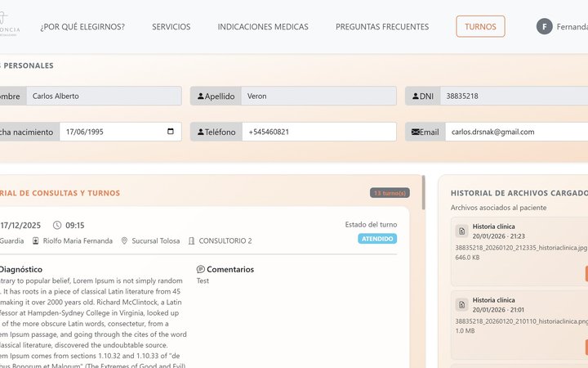Click the phone icon beside Teléfono
Image resolution: width=588 pixels, height=368 pixels.
coord(201,132)
